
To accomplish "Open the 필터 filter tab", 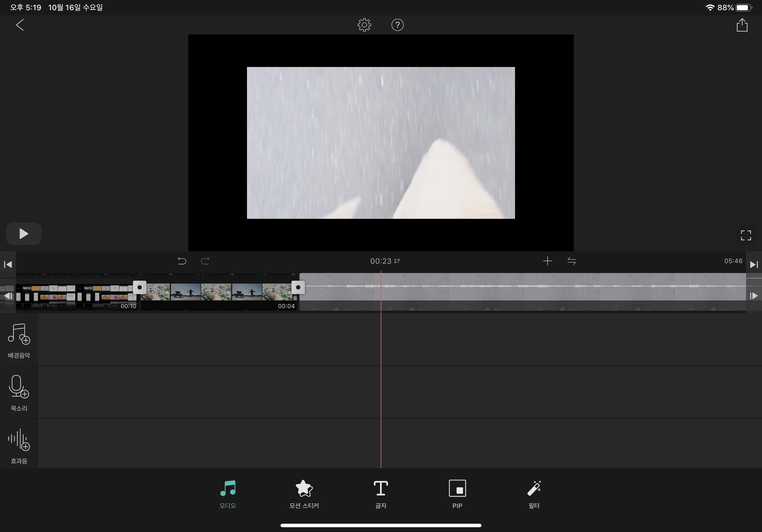I will coord(534,494).
